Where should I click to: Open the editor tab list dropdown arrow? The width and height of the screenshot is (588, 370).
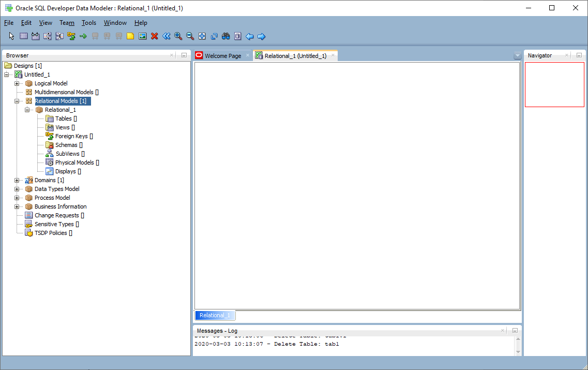518,56
